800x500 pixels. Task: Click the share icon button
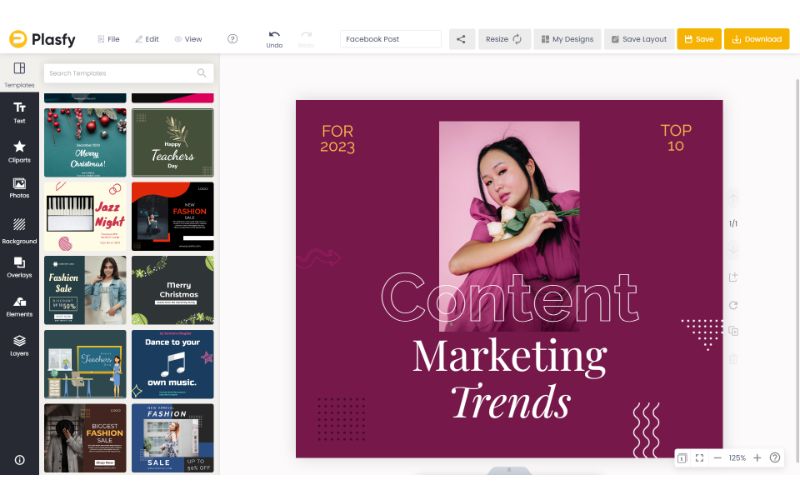click(461, 39)
